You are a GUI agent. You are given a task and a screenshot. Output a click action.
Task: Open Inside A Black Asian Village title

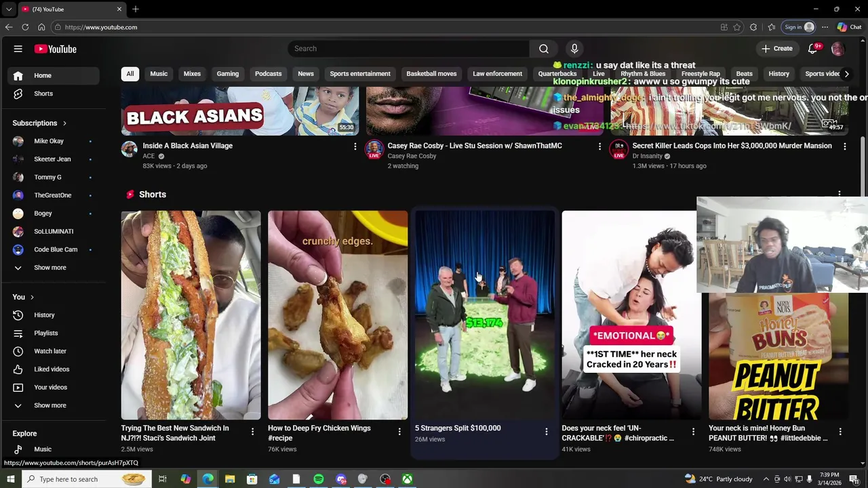point(188,146)
